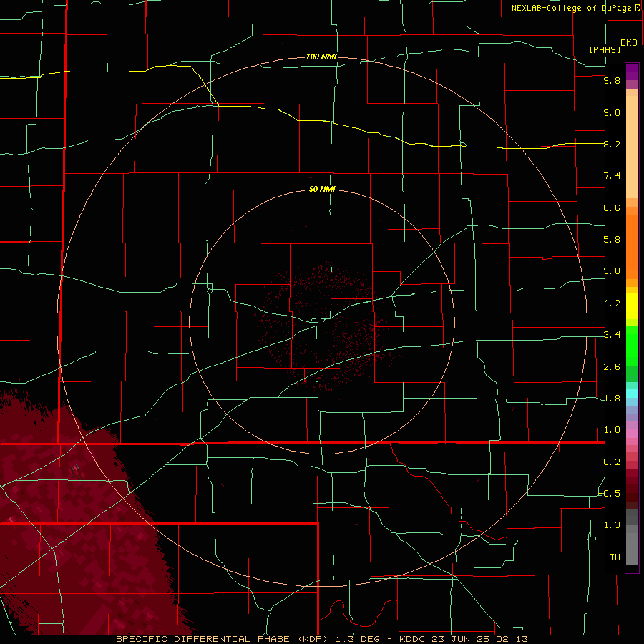Pick the yellow band of color scale
This screenshot has height=644, width=644.
[x=632, y=306]
